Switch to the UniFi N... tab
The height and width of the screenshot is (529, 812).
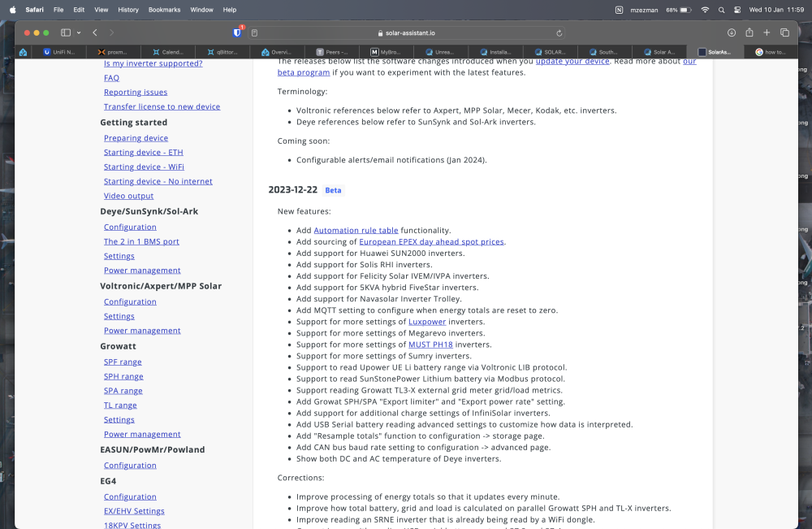coord(59,52)
